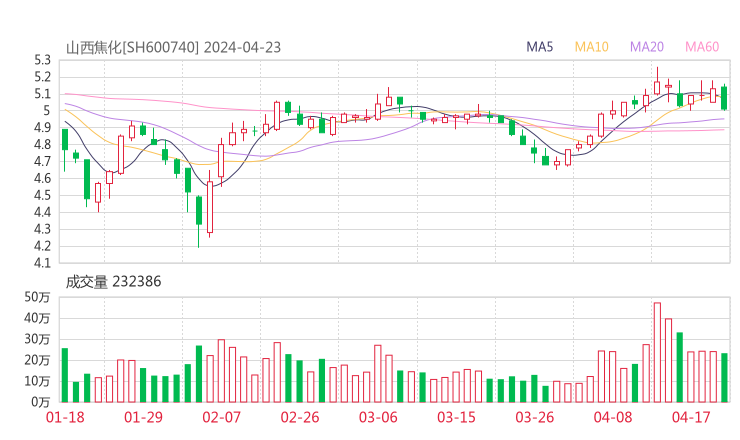
Task: Click the 0万 volume axis label
Action: (x=40, y=402)
